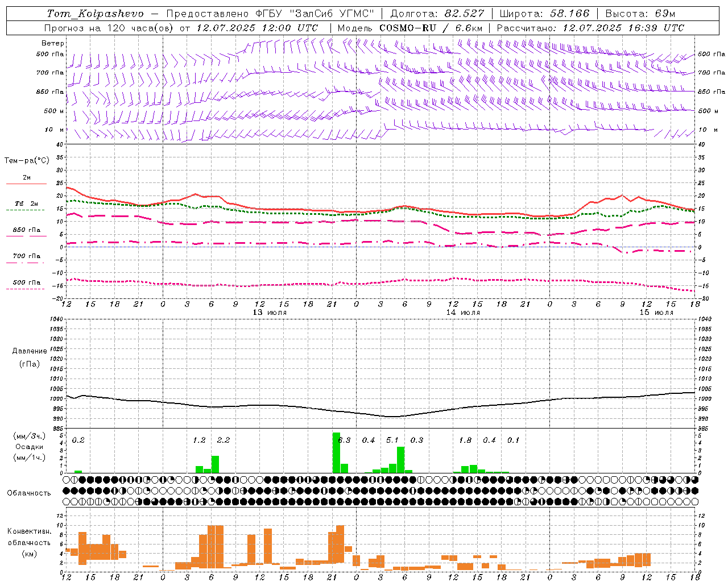Click the Облачность cloud cover label
This screenshot has height=582, width=728.
click(29, 493)
